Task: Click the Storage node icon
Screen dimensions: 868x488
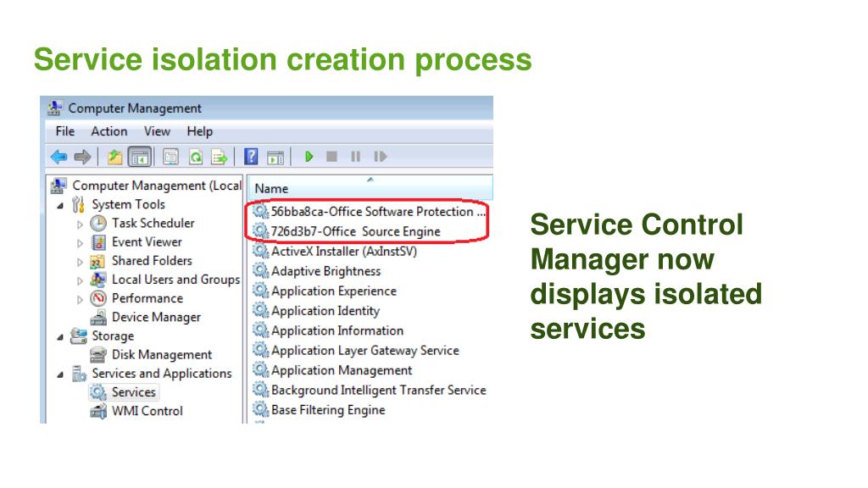Action: [x=79, y=335]
